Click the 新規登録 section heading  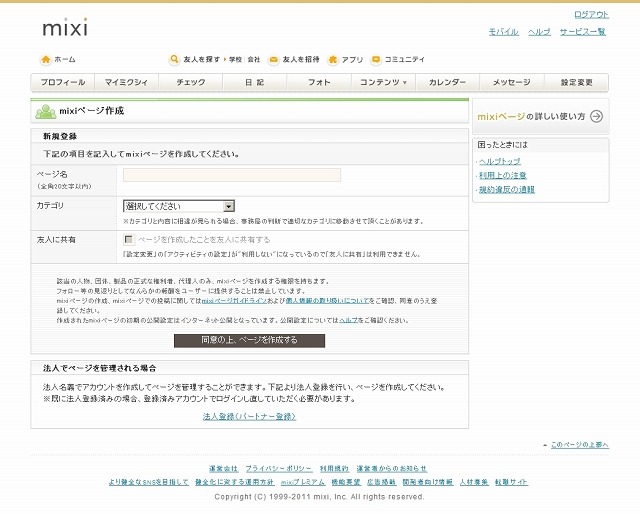pyautogui.click(x=60, y=136)
